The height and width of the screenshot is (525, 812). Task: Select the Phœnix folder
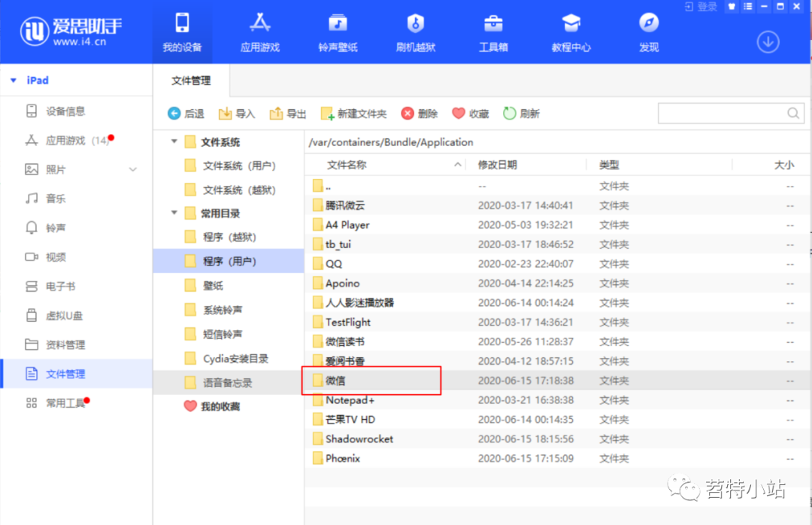click(557, 458)
